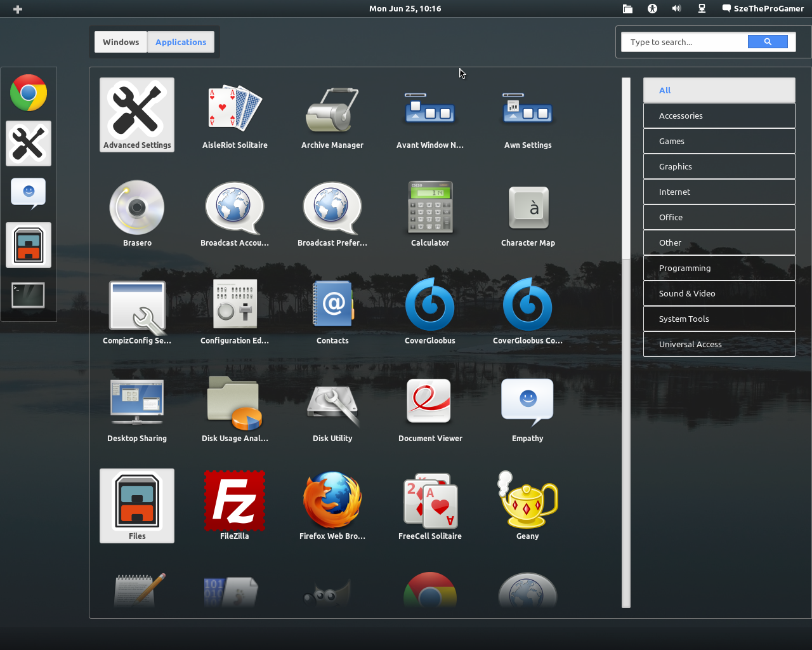This screenshot has width=812, height=650.
Task: Select the All category
Action: coord(719,90)
